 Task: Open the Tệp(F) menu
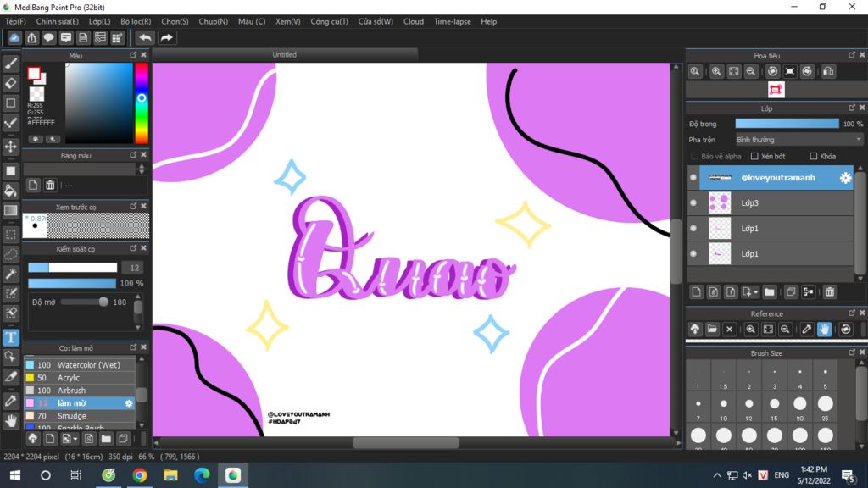point(15,21)
